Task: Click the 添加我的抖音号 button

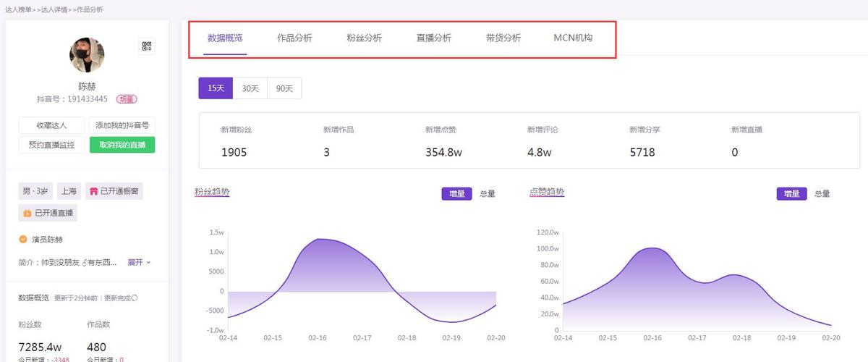Action: click(x=122, y=125)
